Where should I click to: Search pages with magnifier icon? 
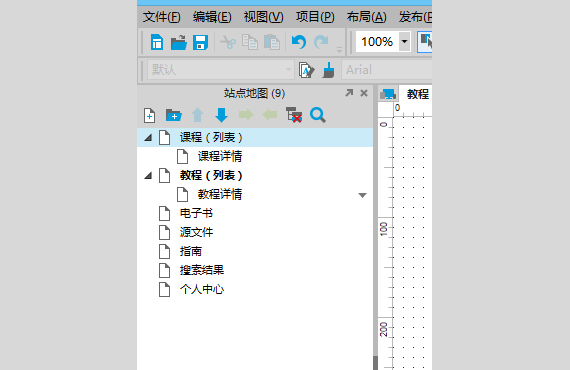(318, 115)
